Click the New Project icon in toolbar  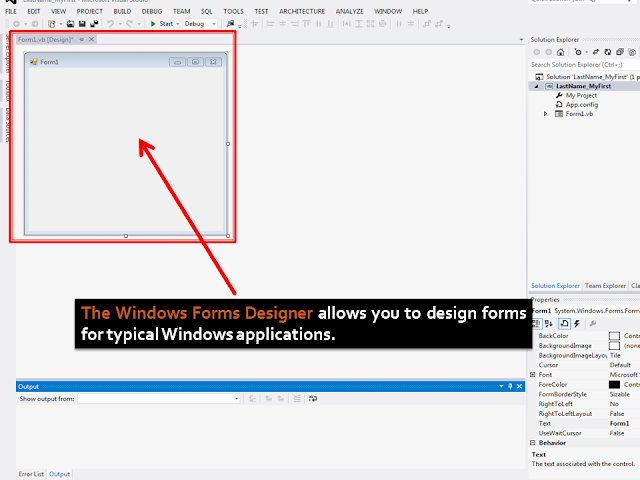pos(51,24)
